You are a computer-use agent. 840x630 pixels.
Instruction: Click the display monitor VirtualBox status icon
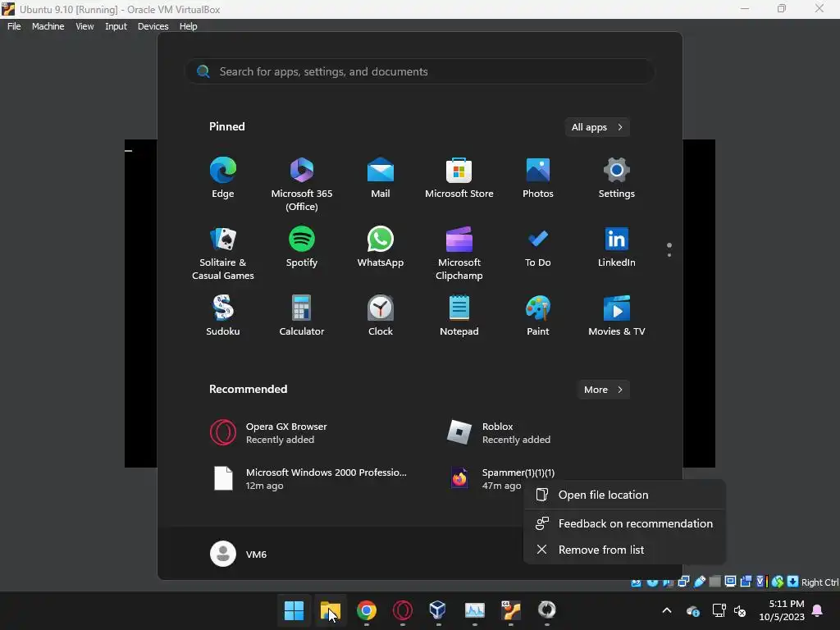(730, 582)
